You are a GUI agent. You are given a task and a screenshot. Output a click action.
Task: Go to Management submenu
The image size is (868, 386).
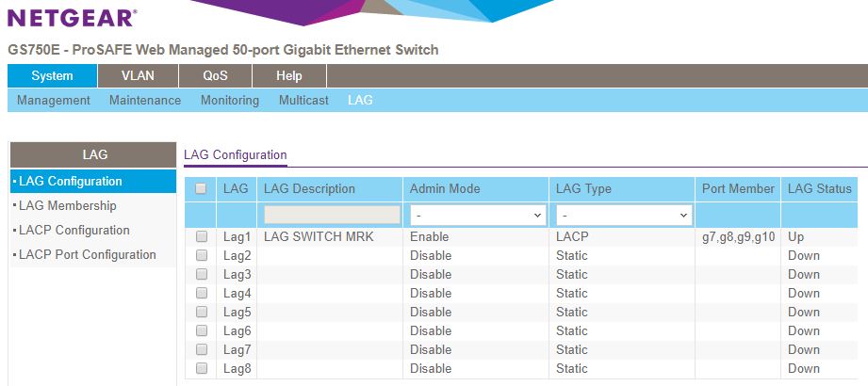[53, 100]
